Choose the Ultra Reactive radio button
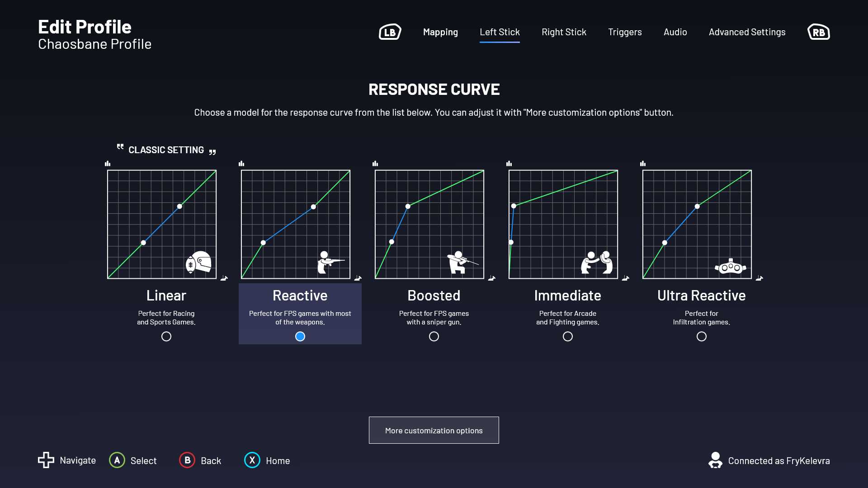The width and height of the screenshot is (868, 488). point(702,337)
